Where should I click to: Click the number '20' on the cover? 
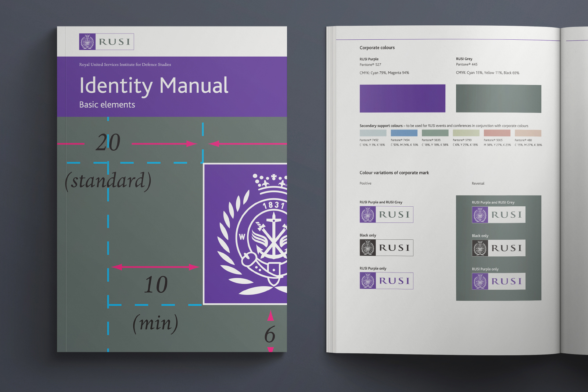pyautogui.click(x=108, y=142)
